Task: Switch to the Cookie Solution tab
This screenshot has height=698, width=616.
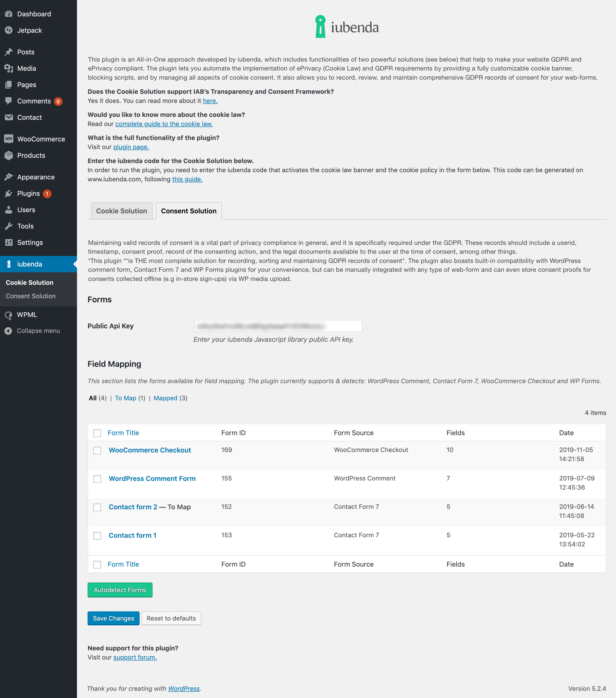Action: click(x=121, y=211)
